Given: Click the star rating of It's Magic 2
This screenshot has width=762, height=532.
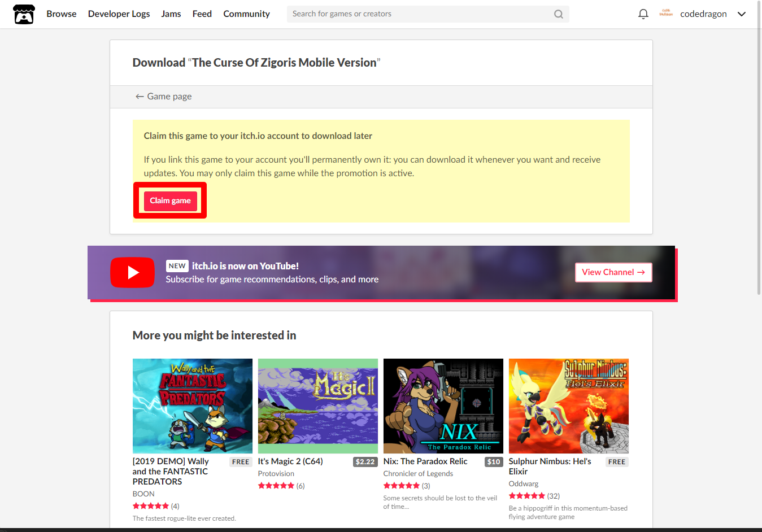Looking at the screenshot, I should pyautogui.click(x=276, y=486).
